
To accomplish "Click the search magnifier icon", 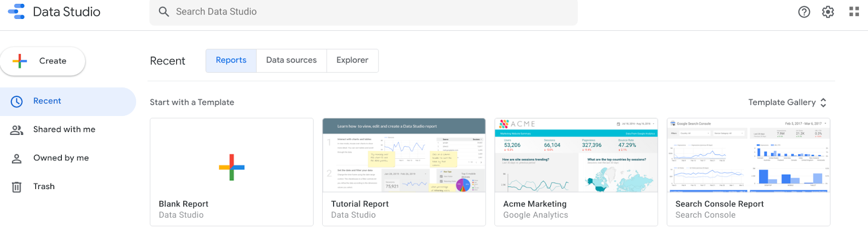I will point(164,11).
